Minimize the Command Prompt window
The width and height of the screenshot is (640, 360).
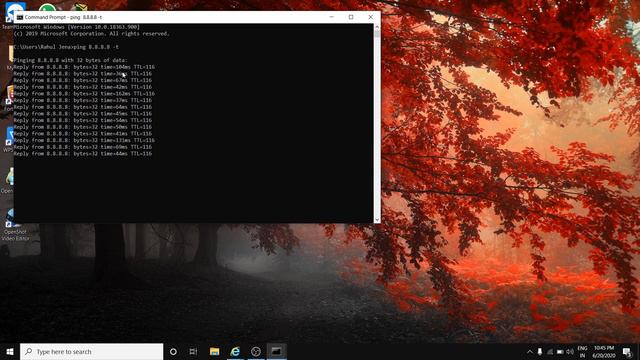331,17
